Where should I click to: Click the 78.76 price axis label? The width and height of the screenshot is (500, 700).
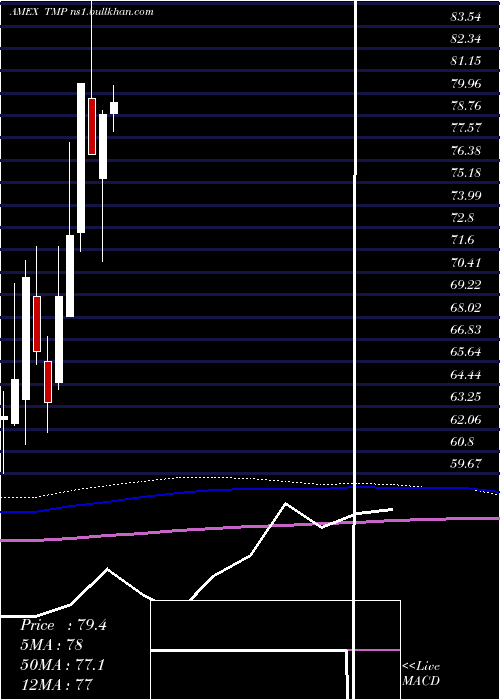point(466,106)
